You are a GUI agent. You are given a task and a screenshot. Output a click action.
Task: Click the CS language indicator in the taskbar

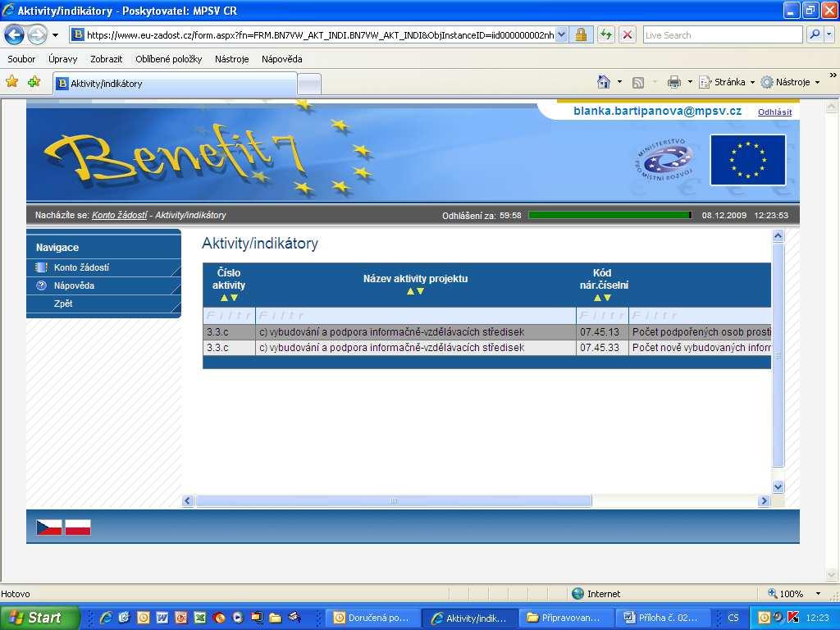pos(733,618)
